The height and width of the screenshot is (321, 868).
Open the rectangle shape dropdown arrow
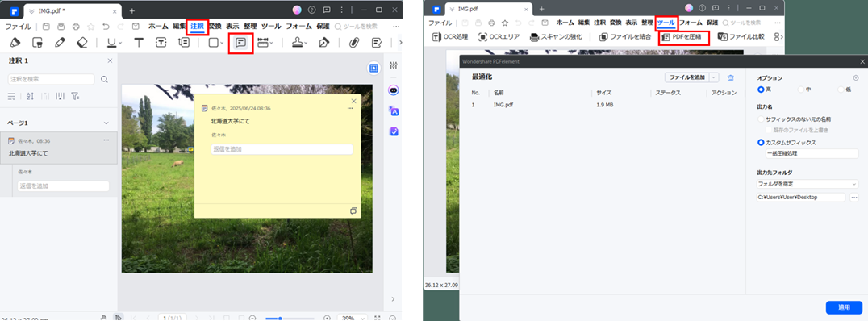(x=221, y=44)
